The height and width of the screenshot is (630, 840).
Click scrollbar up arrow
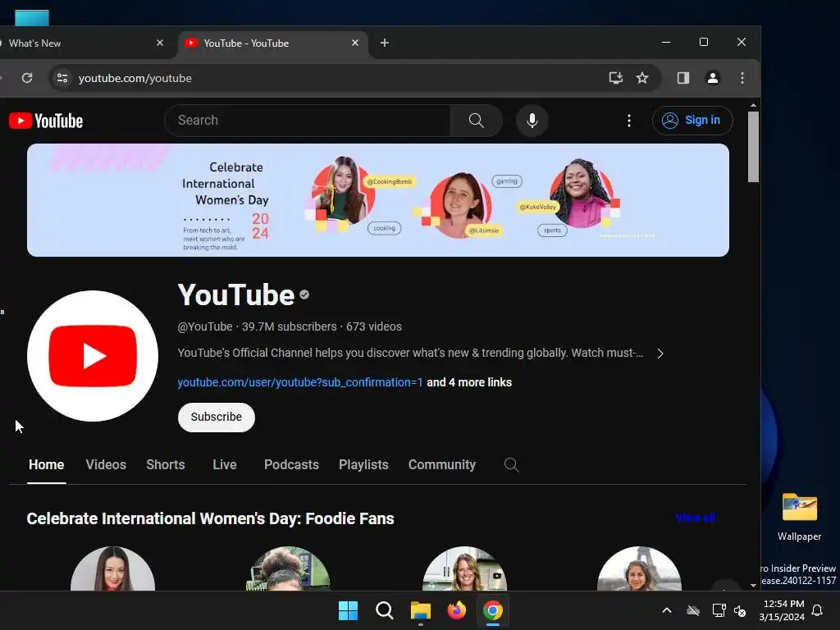point(753,105)
